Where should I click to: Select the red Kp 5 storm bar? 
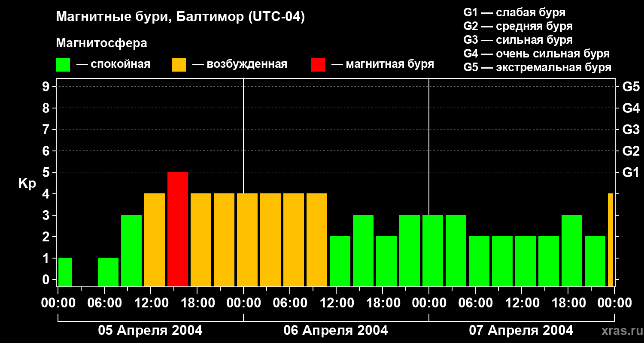(x=178, y=229)
